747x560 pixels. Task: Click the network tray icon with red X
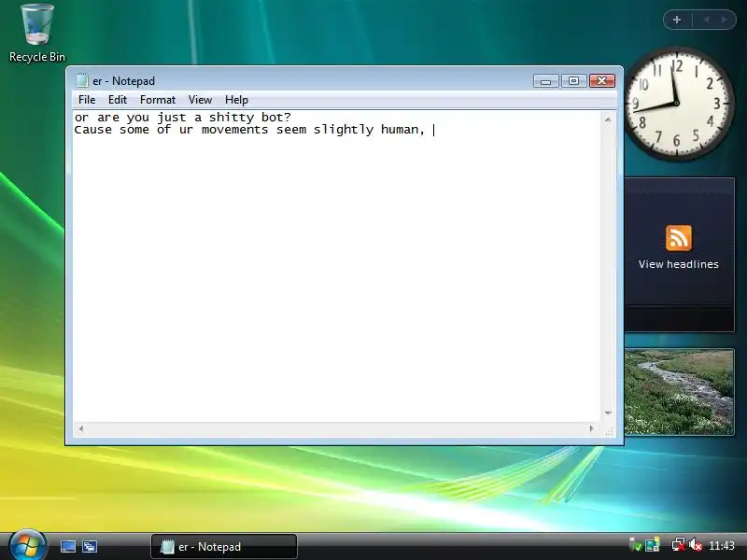679,545
